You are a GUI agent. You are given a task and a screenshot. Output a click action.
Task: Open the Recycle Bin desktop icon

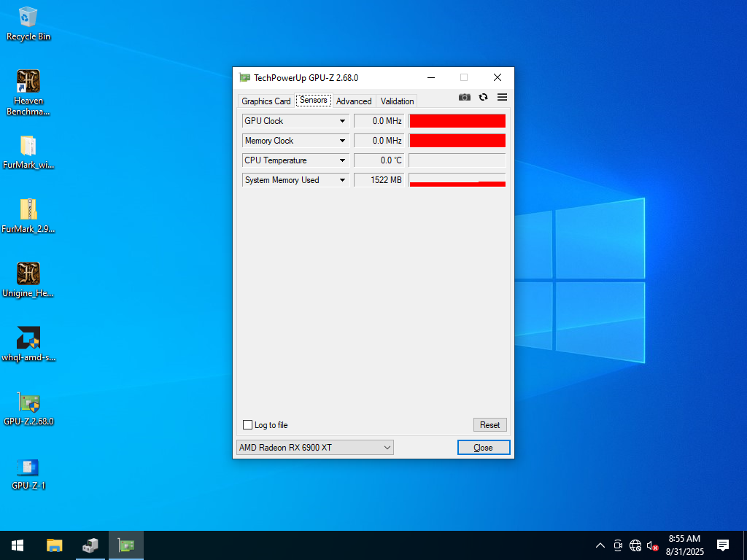pyautogui.click(x=28, y=24)
